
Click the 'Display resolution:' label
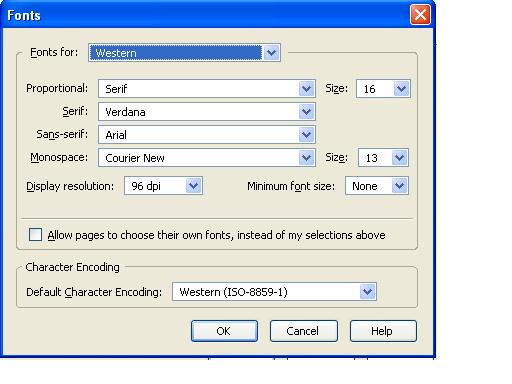click(x=70, y=186)
